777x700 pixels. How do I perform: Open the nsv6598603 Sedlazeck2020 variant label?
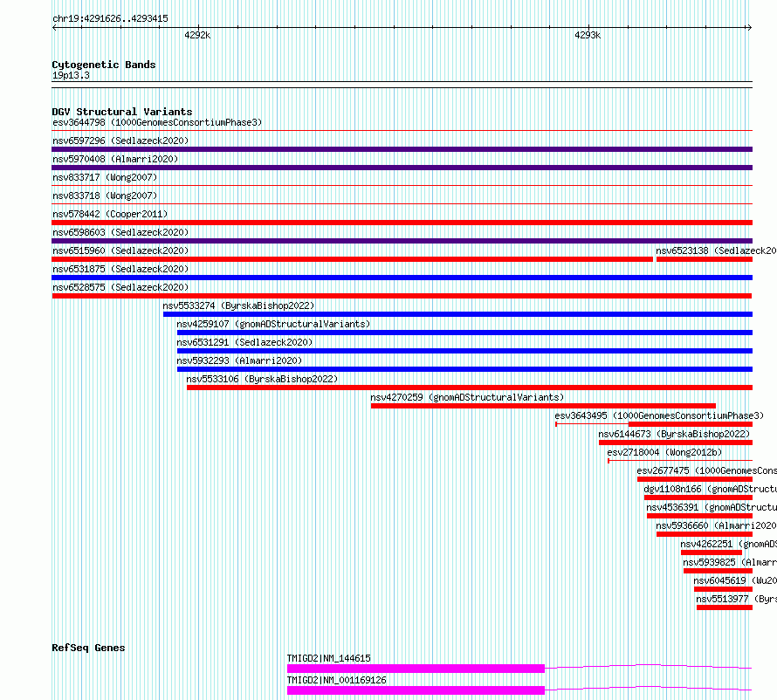pyautogui.click(x=120, y=232)
